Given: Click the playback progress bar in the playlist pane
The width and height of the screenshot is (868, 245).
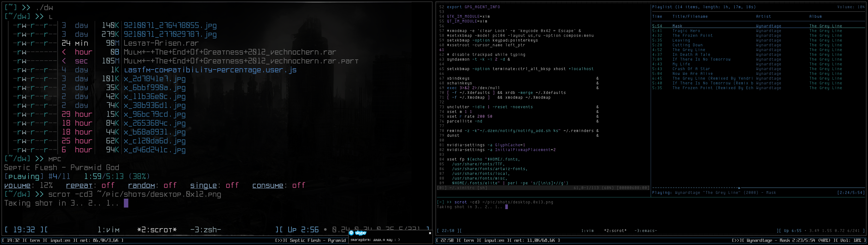Looking at the screenshot, I should 758,188.
